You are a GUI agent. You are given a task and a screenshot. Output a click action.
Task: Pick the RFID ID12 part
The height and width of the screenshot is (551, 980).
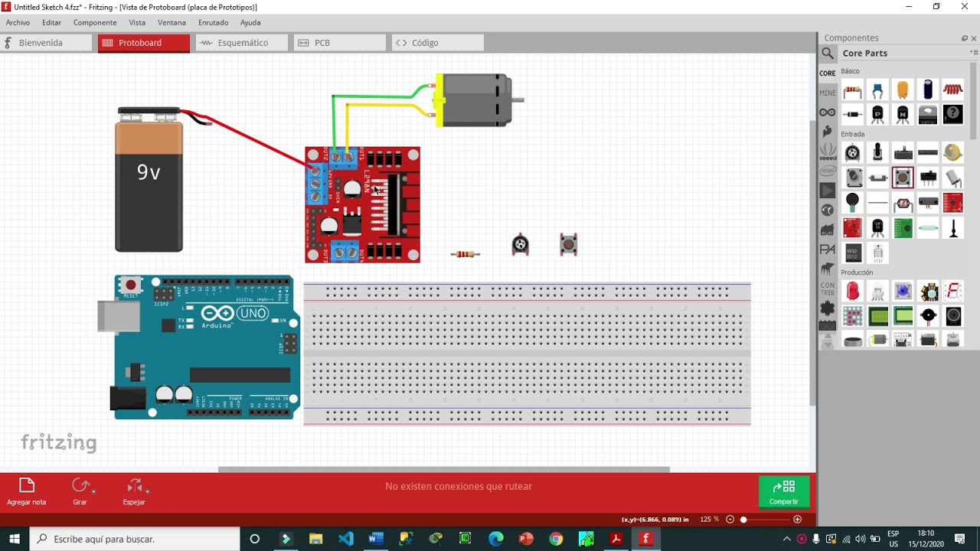pos(852,253)
